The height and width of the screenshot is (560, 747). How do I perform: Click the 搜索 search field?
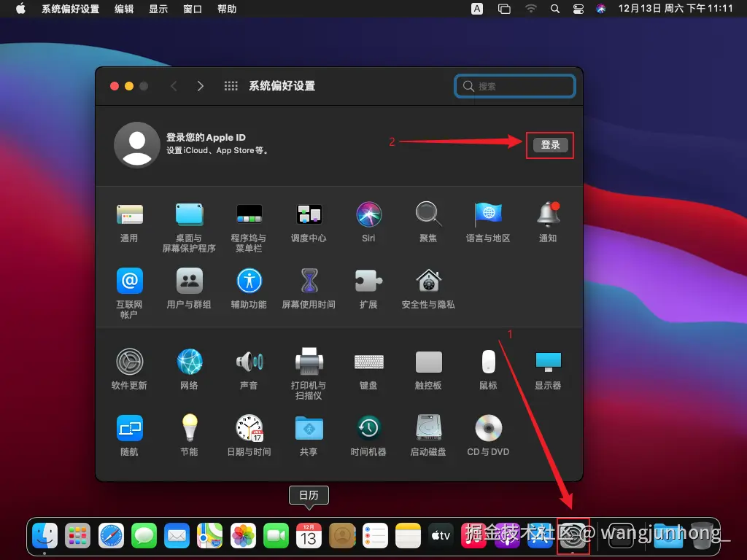(x=515, y=86)
